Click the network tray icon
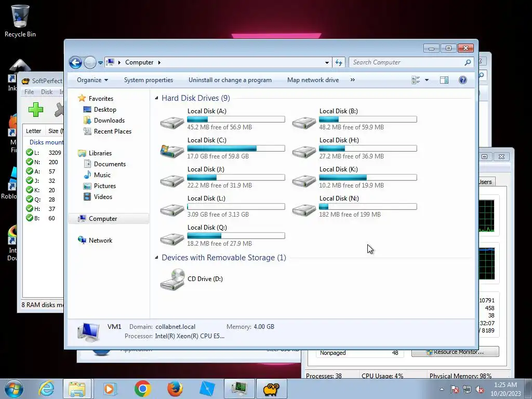Viewport: 532px width, 399px height. pos(467,390)
